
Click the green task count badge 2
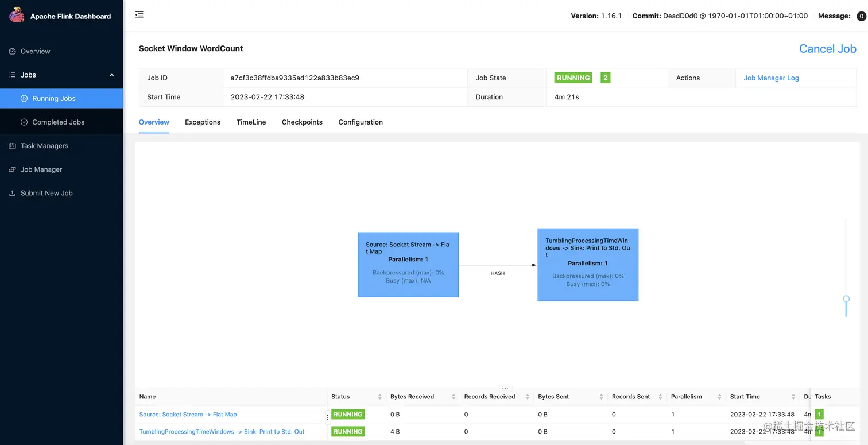tap(605, 78)
